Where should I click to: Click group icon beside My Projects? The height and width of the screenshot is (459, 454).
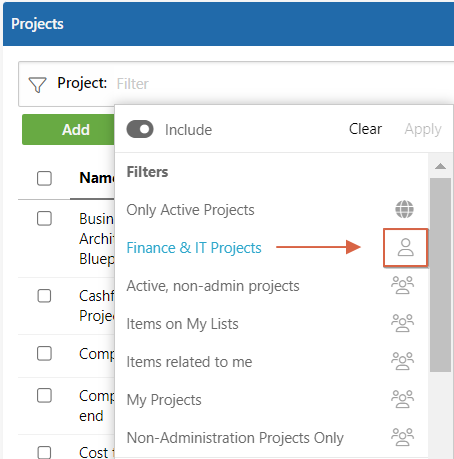402,399
